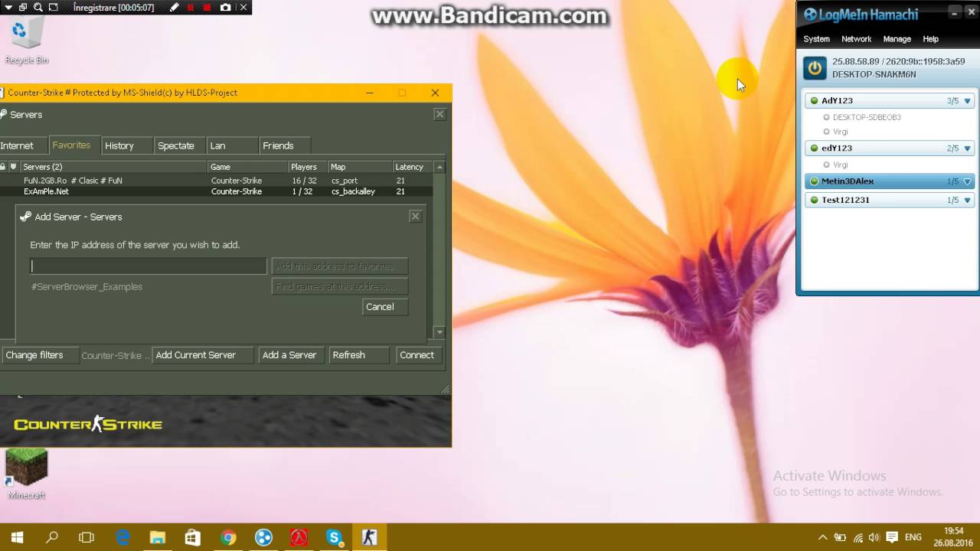Expand the Metin3DAlex network dropdown arrow
The image size is (980, 551).
pos(967,181)
